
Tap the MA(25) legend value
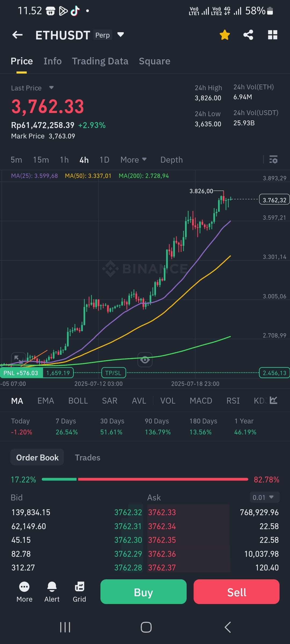point(34,176)
